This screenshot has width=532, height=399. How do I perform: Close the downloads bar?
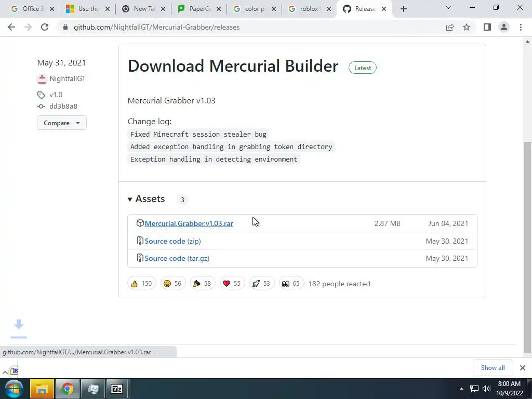pyautogui.click(x=523, y=368)
